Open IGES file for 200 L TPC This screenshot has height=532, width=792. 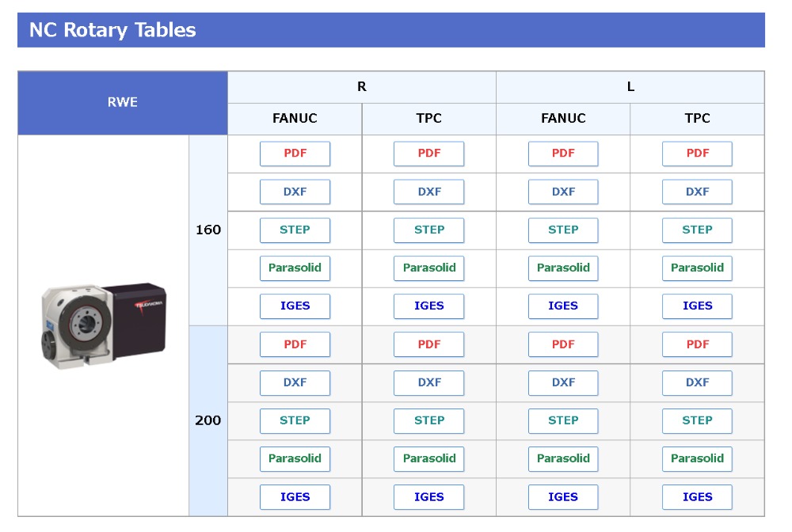pyautogui.click(x=697, y=497)
